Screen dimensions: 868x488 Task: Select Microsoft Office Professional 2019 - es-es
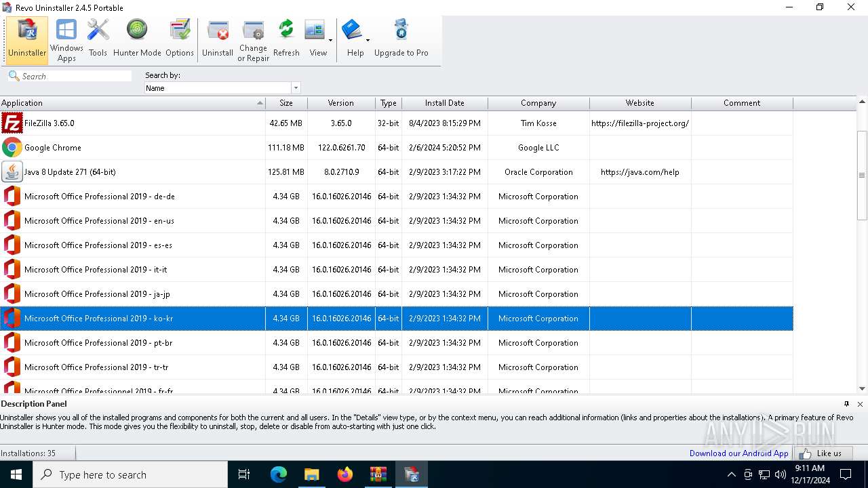(397, 245)
